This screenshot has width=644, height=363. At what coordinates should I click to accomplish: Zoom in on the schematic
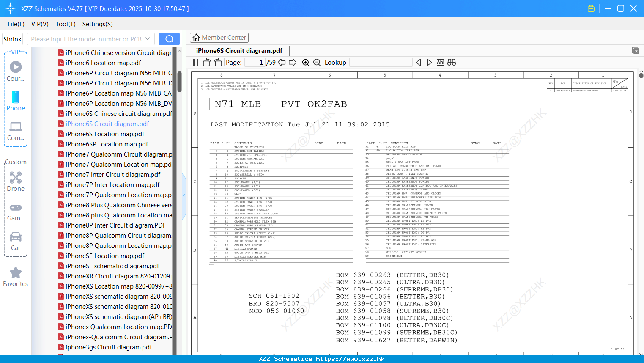(306, 63)
